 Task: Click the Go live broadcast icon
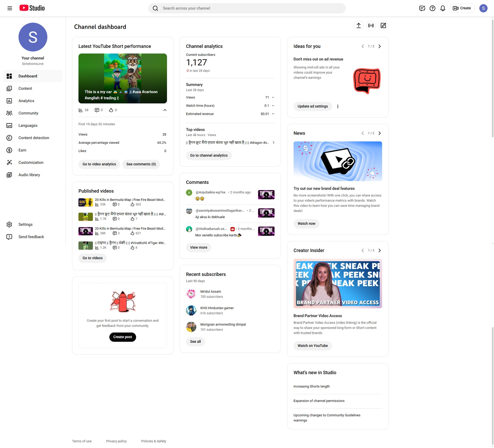point(371,26)
